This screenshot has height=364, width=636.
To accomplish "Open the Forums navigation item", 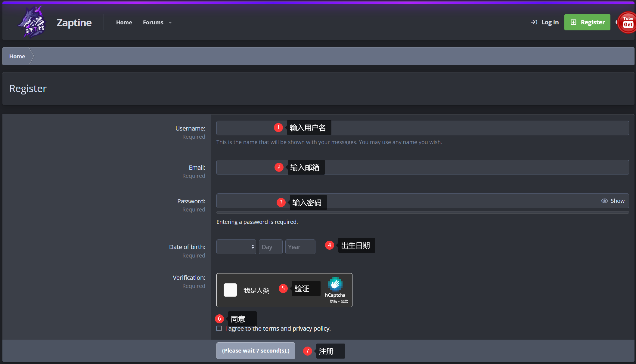I will 153,23.
